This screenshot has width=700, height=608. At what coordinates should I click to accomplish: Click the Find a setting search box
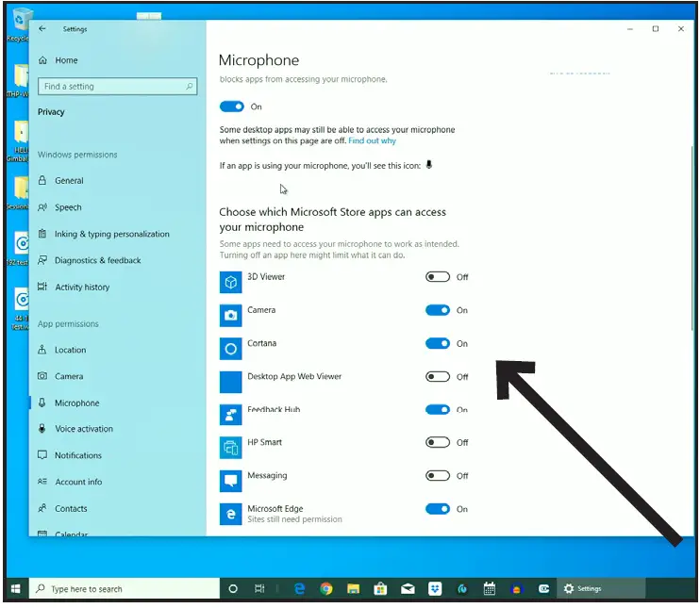tap(117, 86)
